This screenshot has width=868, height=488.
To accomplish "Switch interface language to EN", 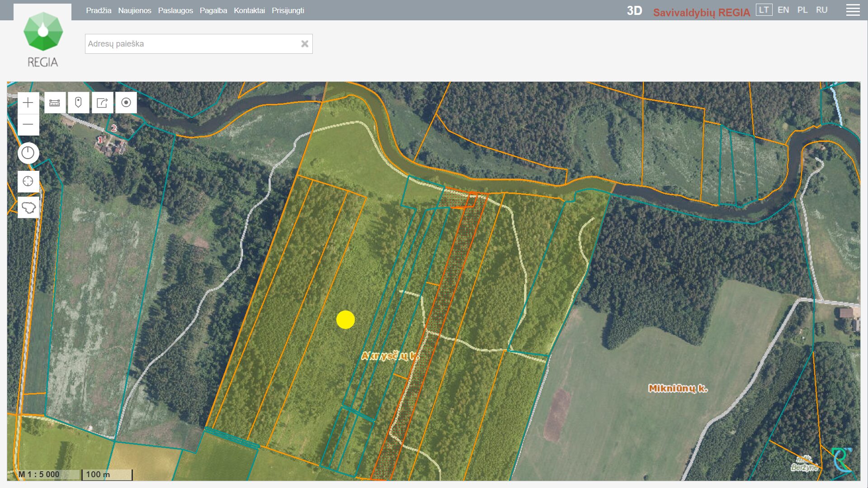I will pyautogui.click(x=783, y=9).
